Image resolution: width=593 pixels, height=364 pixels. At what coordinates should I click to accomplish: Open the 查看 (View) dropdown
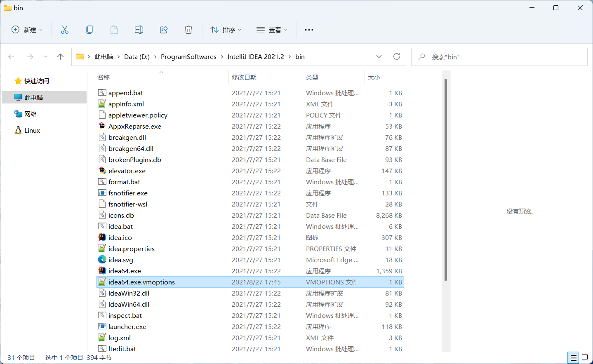tap(272, 30)
